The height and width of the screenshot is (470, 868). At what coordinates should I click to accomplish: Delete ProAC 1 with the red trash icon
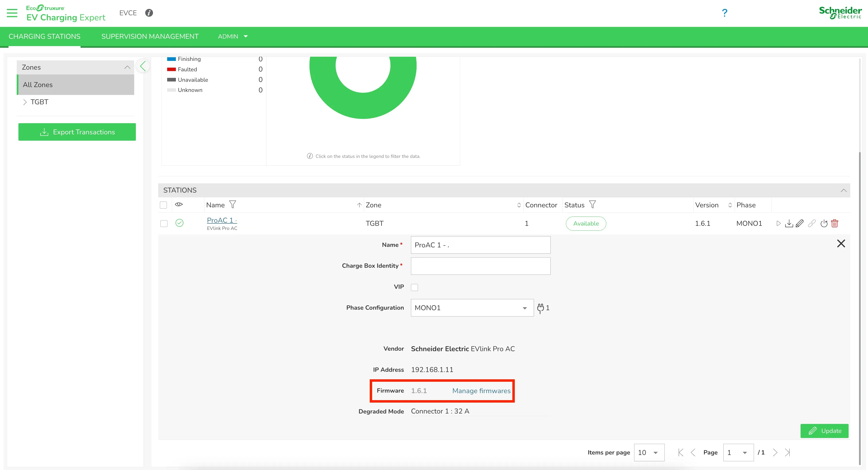point(835,223)
